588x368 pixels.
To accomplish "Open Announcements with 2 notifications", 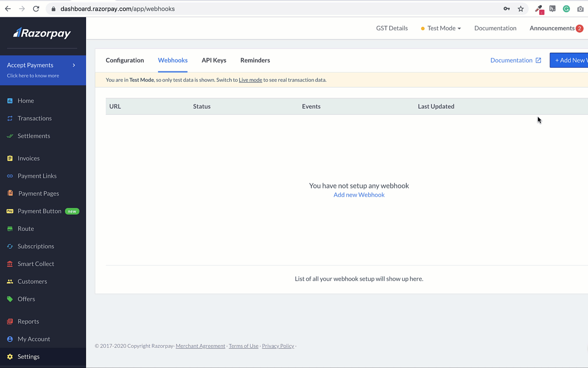I will [x=556, y=28].
